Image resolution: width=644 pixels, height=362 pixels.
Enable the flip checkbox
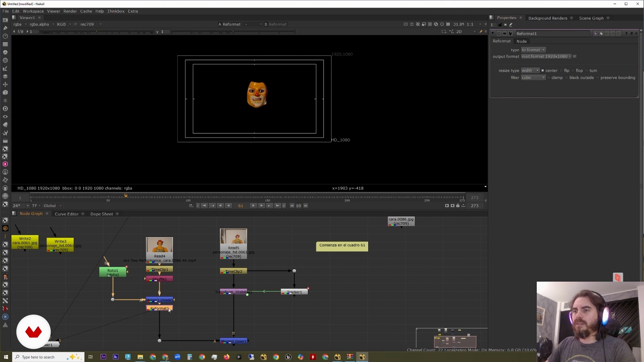(561, 71)
